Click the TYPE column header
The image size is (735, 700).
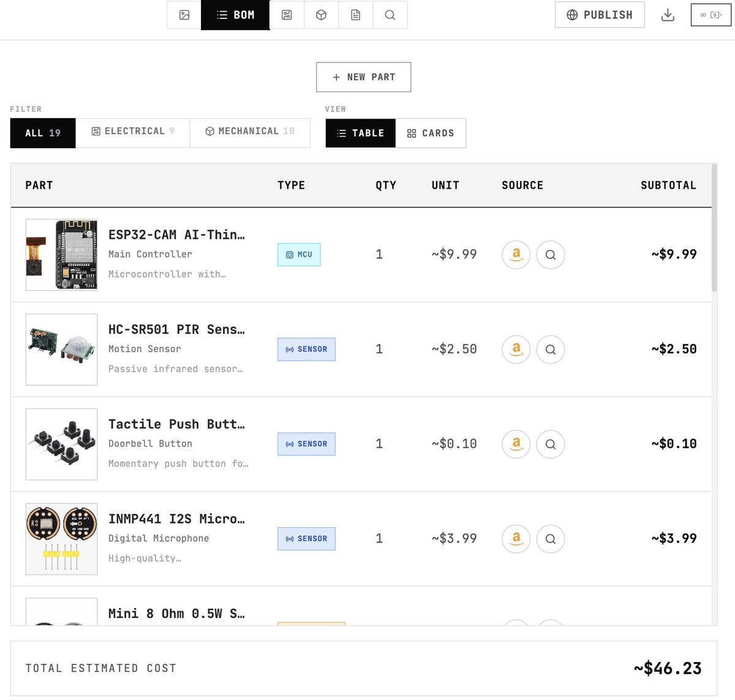tap(291, 186)
